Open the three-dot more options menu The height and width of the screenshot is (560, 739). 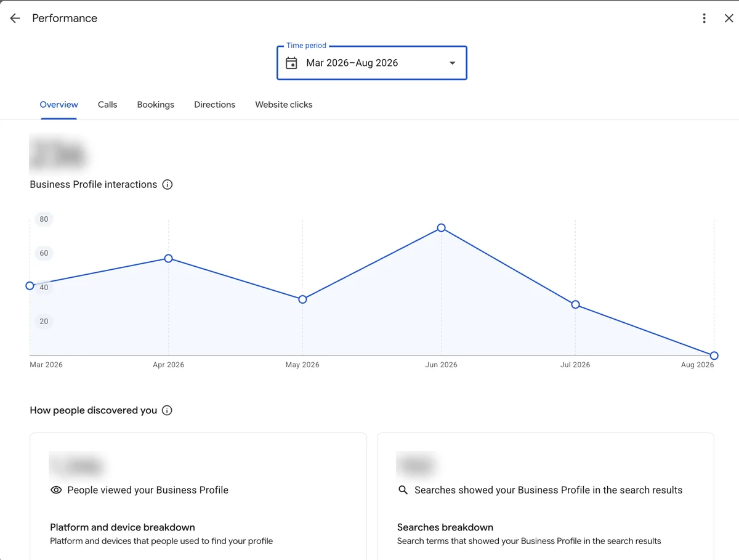coord(704,18)
